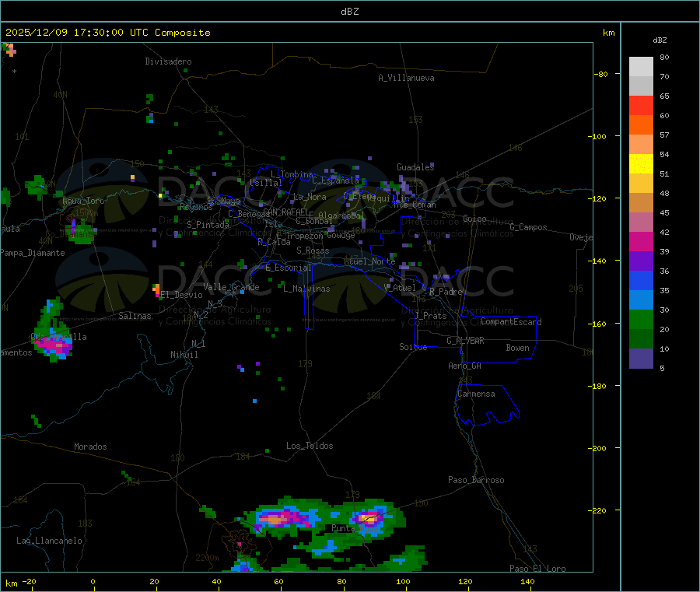
Task: Select the Carmensa label
Action: (x=476, y=394)
